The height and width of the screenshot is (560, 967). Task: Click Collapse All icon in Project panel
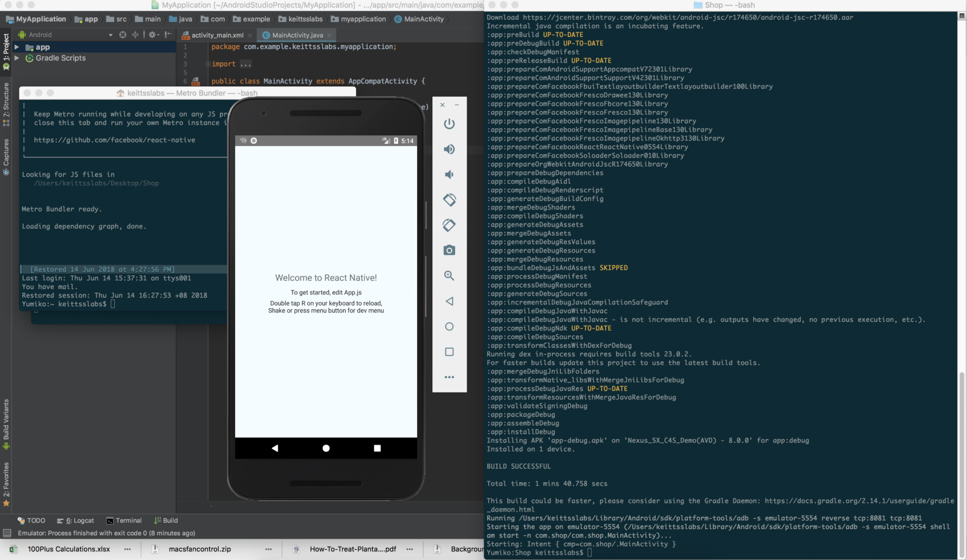click(135, 34)
